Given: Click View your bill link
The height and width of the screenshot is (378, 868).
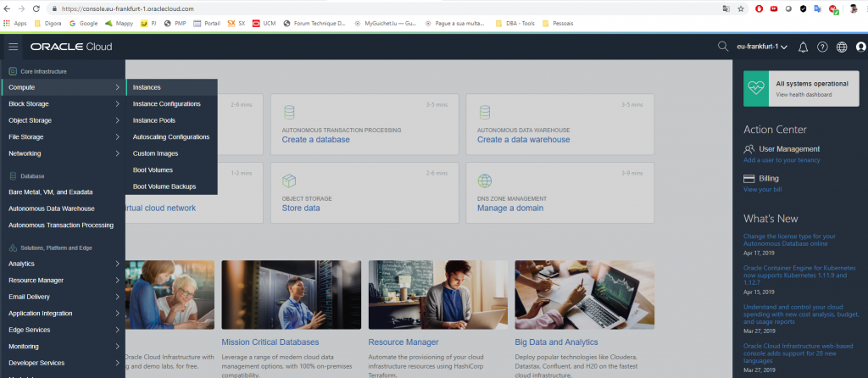Looking at the screenshot, I should click(x=762, y=189).
